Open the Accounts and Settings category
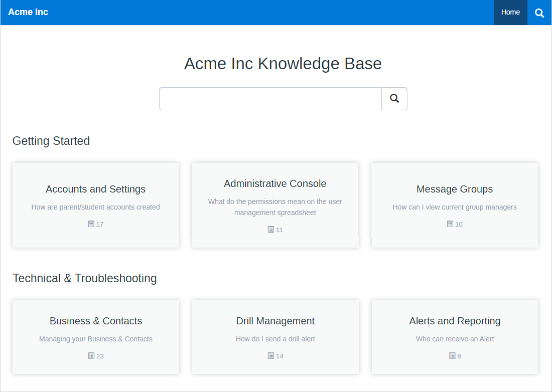Screen dimensions: 552x392 coord(95,189)
